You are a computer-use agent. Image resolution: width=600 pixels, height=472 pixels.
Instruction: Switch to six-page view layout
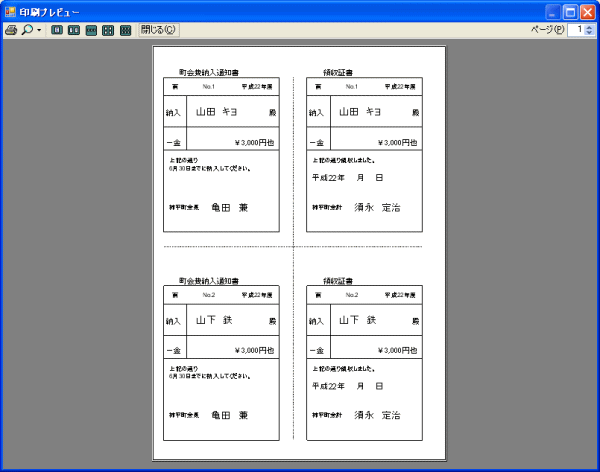pos(125,30)
